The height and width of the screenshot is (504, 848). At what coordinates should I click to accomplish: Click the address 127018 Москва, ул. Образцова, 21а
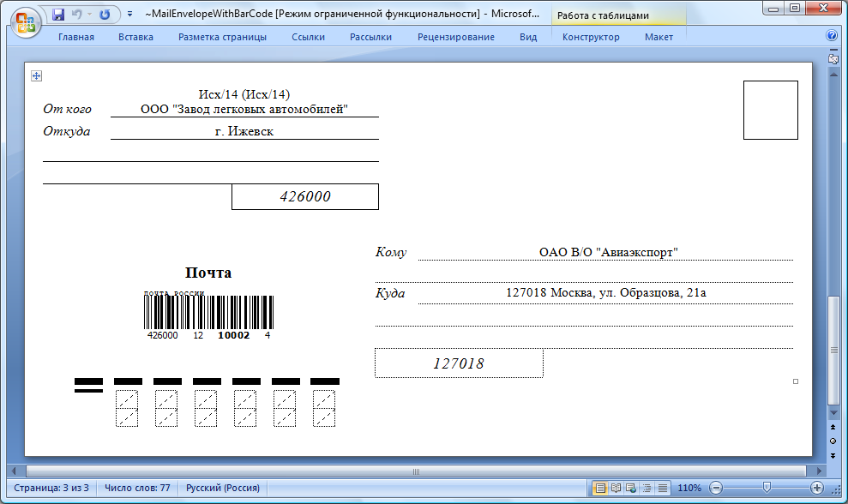point(605,292)
